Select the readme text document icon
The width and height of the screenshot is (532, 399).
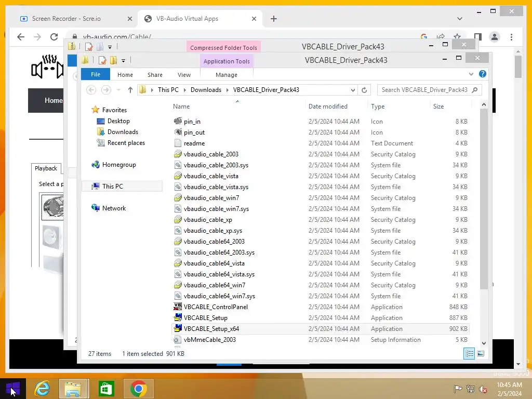178,143
